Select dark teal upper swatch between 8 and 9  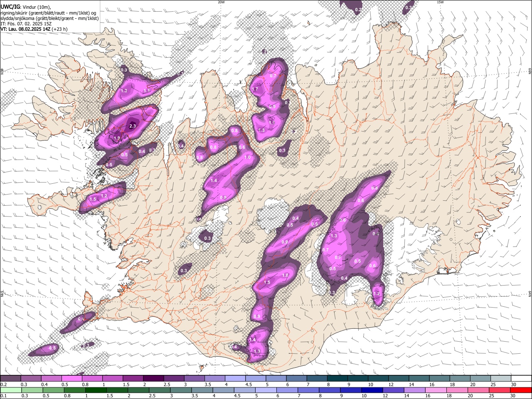click(x=337, y=378)
